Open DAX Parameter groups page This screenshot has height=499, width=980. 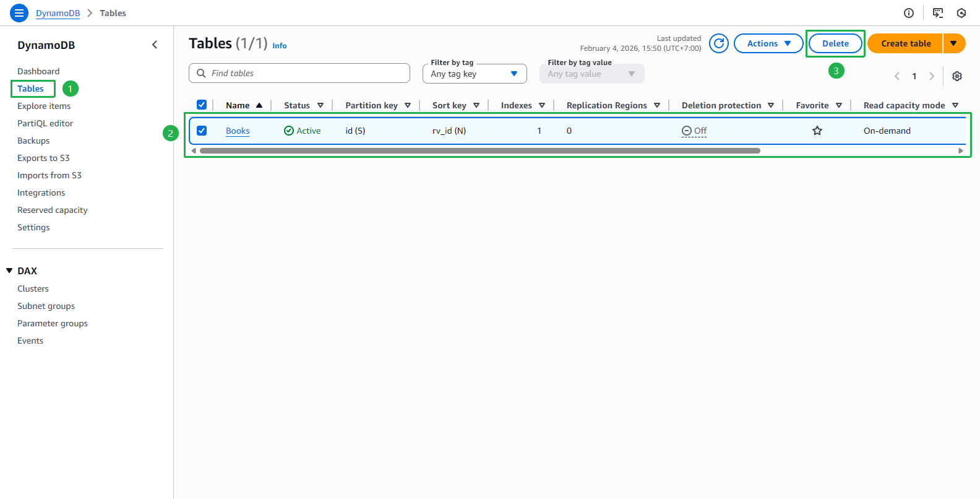(x=53, y=323)
